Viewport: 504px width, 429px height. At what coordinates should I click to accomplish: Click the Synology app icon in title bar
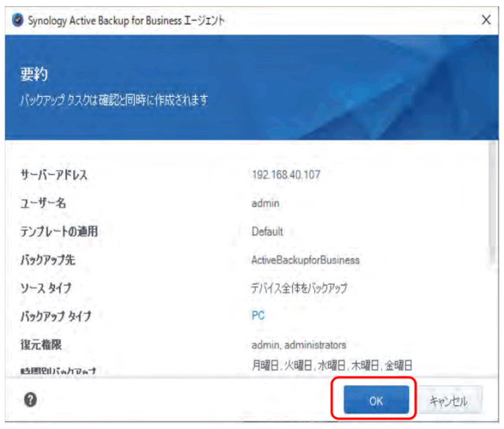17,20
